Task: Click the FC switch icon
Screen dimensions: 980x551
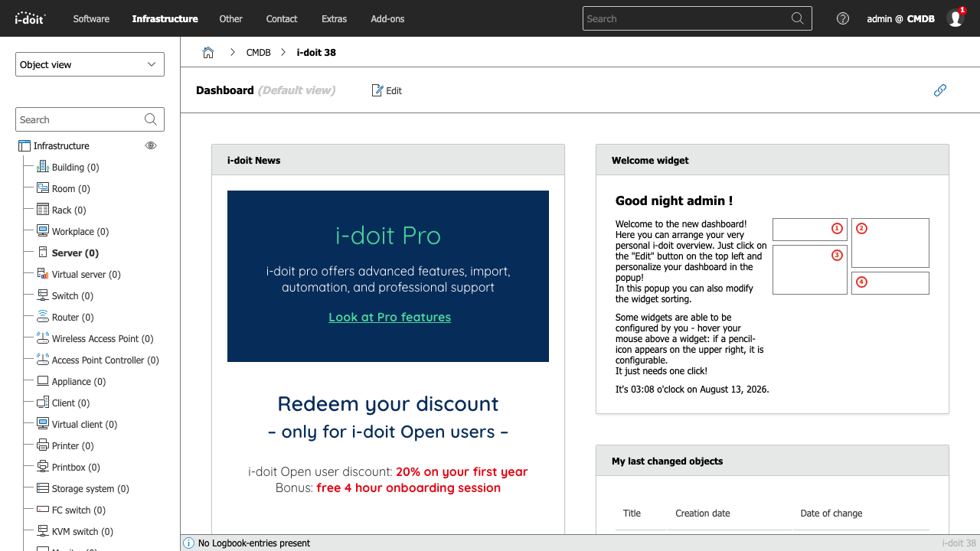Action: (43, 510)
